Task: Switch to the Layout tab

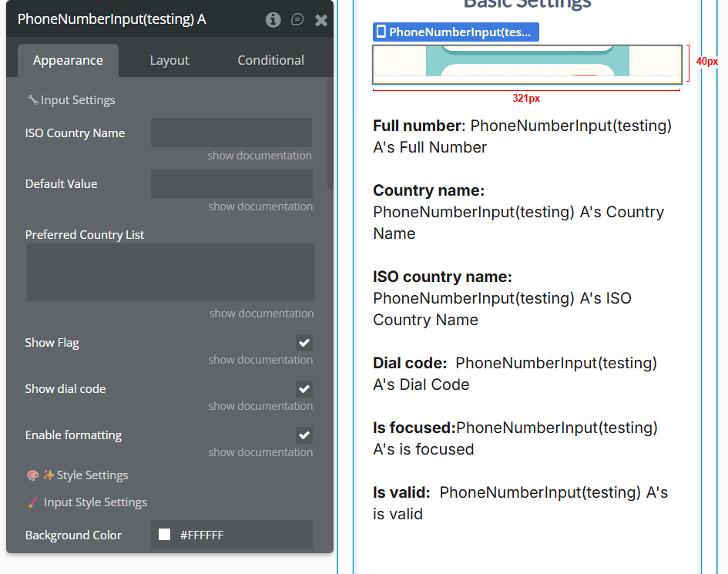Action: pyautogui.click(x=169, y=60)
